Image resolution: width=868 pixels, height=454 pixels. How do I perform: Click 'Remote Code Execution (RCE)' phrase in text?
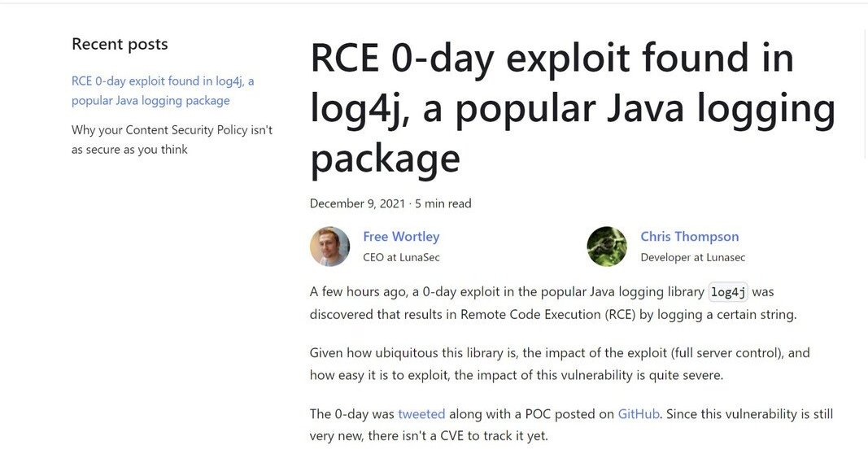(x=548, y=315)
